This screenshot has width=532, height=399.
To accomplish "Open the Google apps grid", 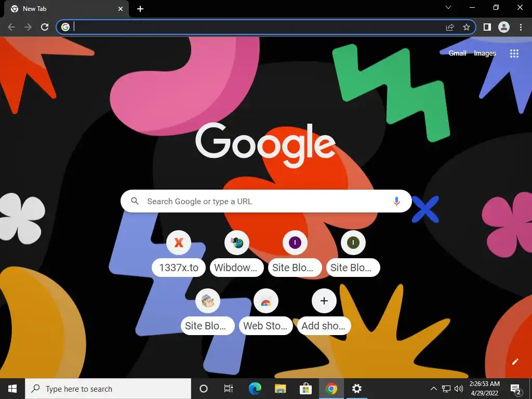I will coord(514,54).
